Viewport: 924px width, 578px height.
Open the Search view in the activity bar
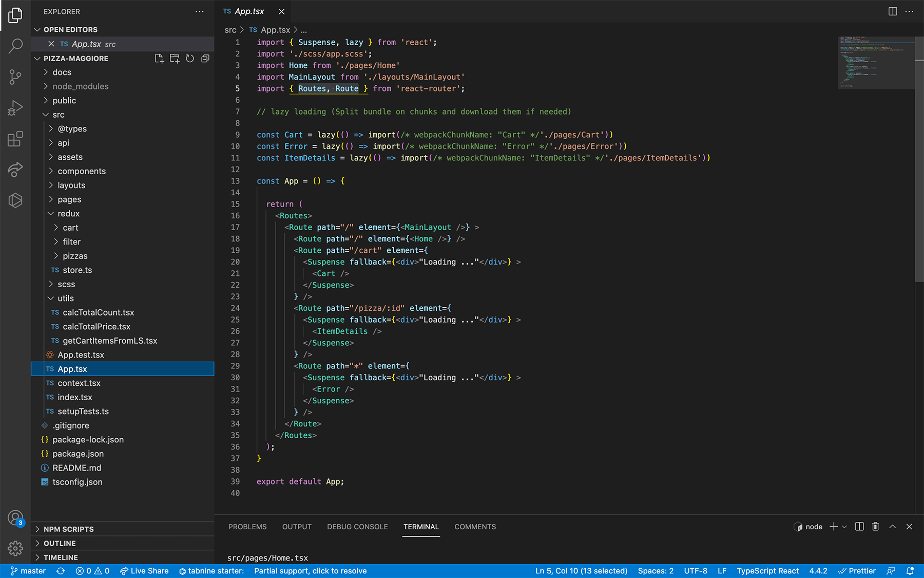click(x=15, y=46)
